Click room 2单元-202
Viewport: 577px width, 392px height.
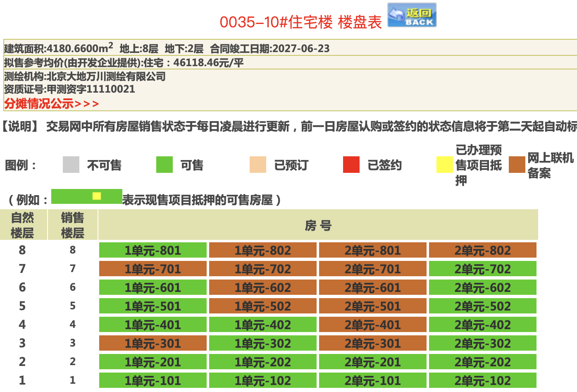click(x=482, y=362)
